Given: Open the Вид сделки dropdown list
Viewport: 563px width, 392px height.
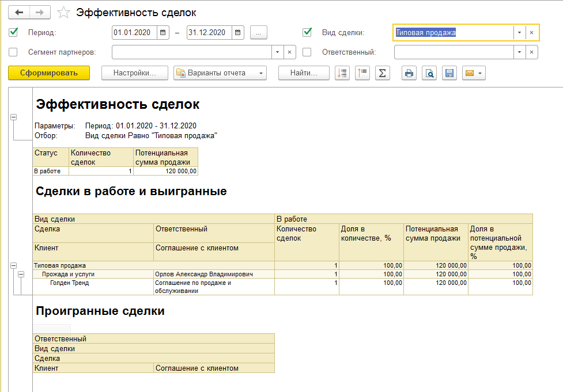Looking at the screenshot, I should (x=519, y=33).
